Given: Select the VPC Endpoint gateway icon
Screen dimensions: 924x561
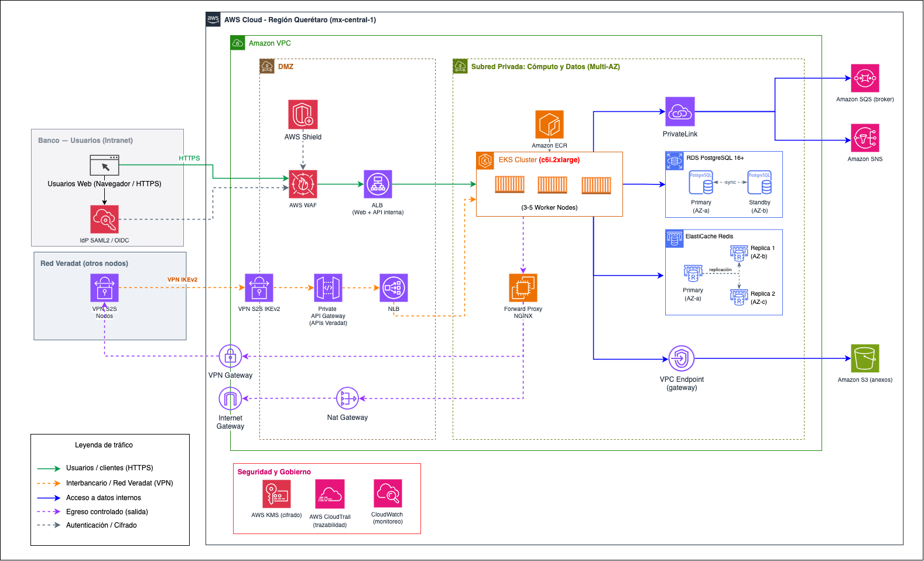Looking at the screenshot, I should pyautogui.click(x=682, y=358).
